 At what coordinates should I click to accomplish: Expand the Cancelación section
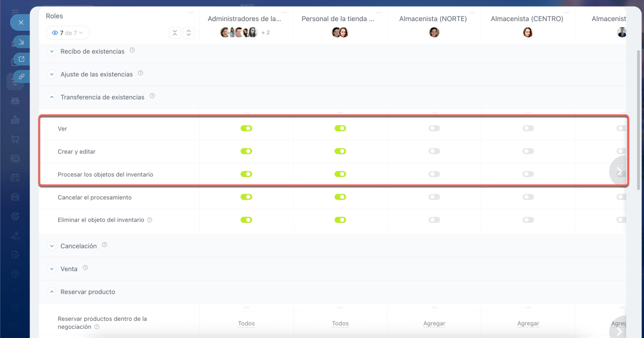pos(51,246)
